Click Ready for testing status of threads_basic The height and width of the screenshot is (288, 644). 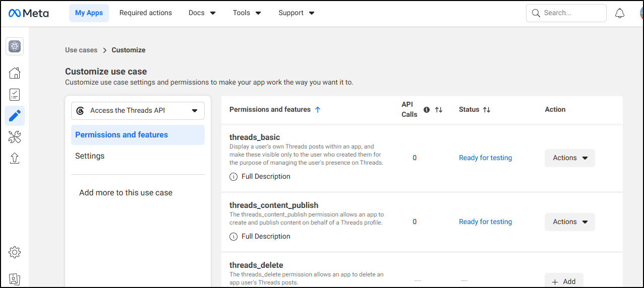[x=485, y=158]
